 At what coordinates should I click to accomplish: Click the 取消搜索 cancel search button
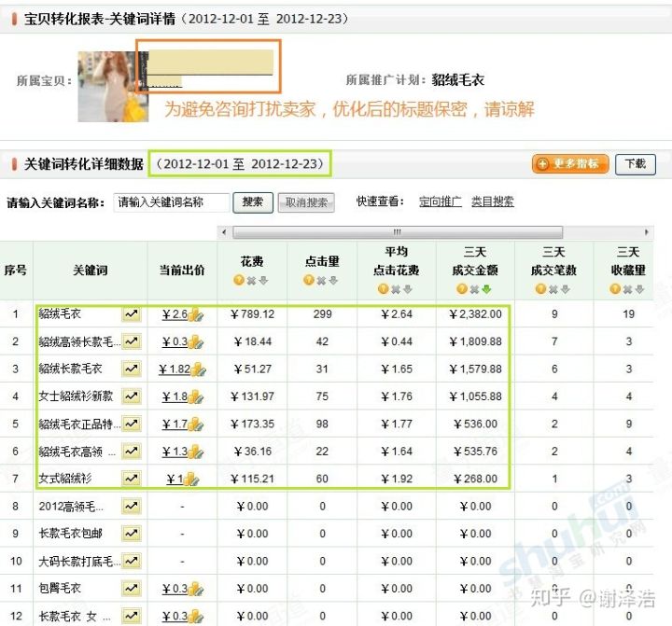[x=306, y=202]
